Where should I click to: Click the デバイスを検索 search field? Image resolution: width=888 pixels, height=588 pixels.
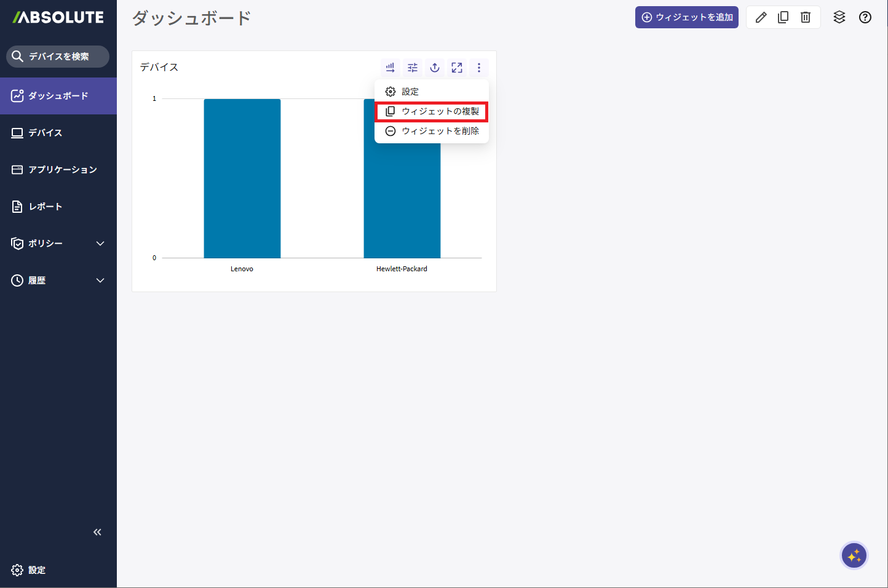pos(58,57)
